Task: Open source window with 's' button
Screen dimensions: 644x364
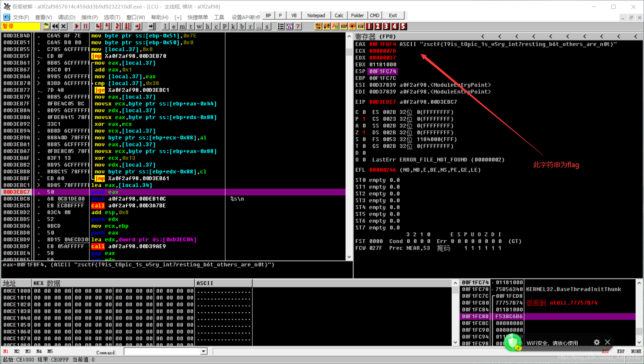Action: tap(267, 26)
